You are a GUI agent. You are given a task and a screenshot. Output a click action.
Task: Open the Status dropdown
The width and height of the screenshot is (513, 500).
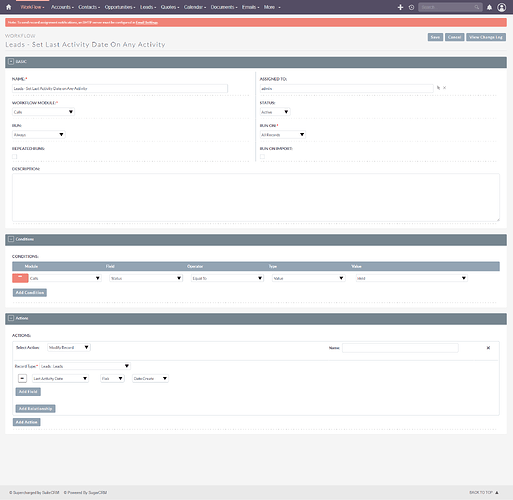[275, 112]
